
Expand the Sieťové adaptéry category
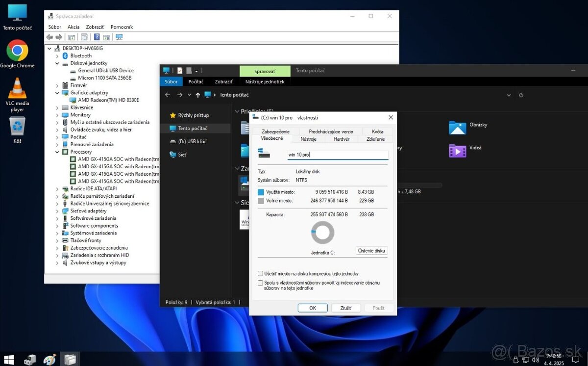click(x=57, y=211)
